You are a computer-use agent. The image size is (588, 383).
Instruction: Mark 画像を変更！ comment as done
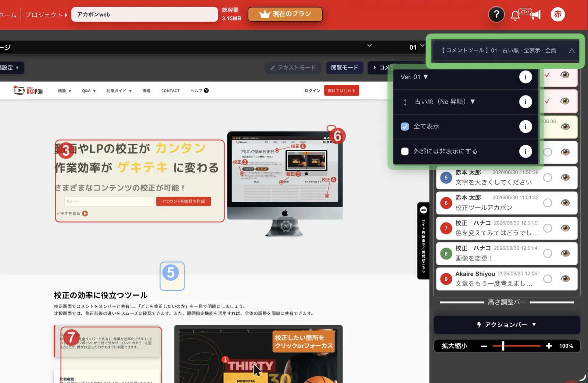pos(548,253)
